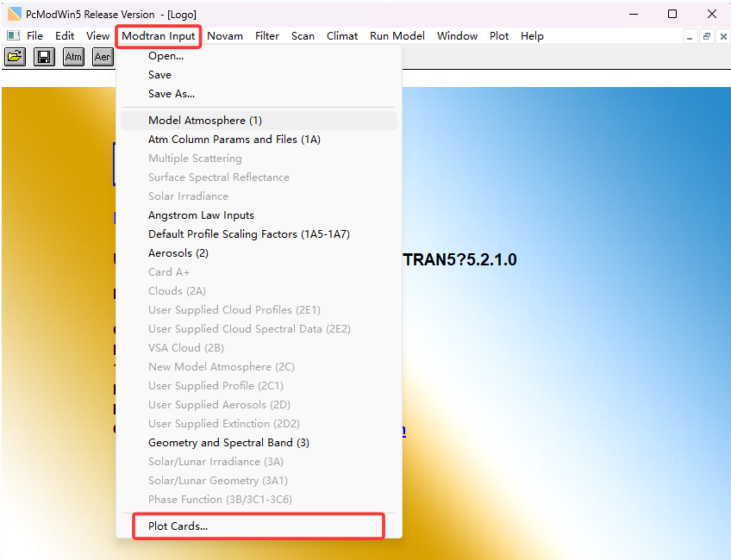Screen dimensions: 731x560
Task: Click disabled Phase Function (3B/3C1-3C6) entry
Action: pyautogui.click(x=259, y=500)
